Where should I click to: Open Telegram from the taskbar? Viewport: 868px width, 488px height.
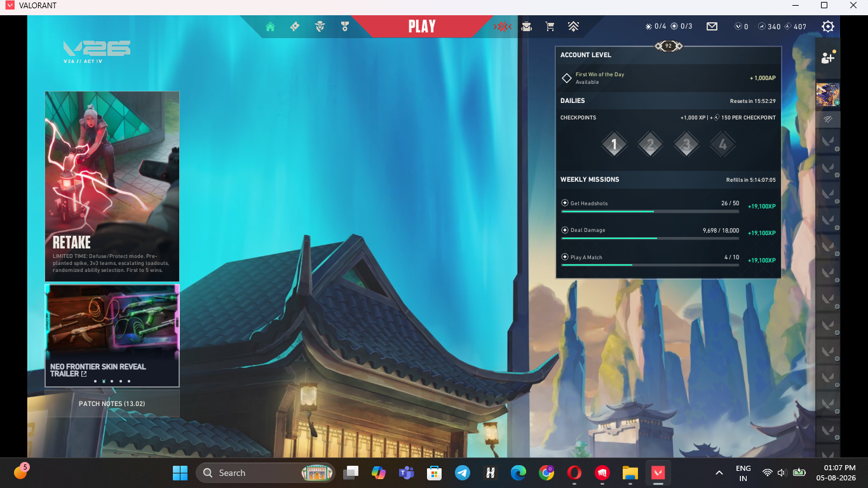coord(463,473)
